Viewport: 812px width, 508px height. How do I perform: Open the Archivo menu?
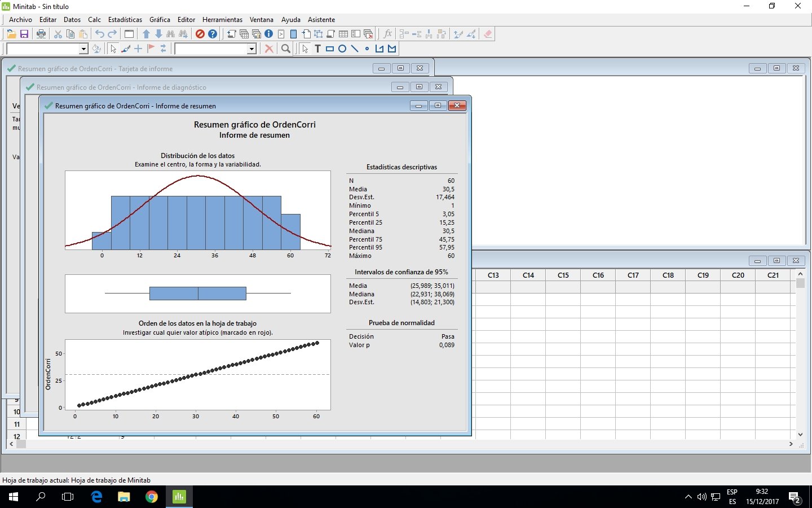point(20,20)
